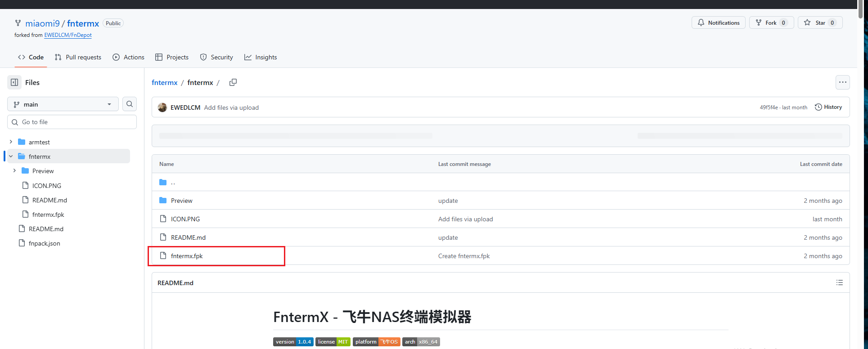Open fntermx.fpk in the file list
868x349 pixels.
click(187, 256)
